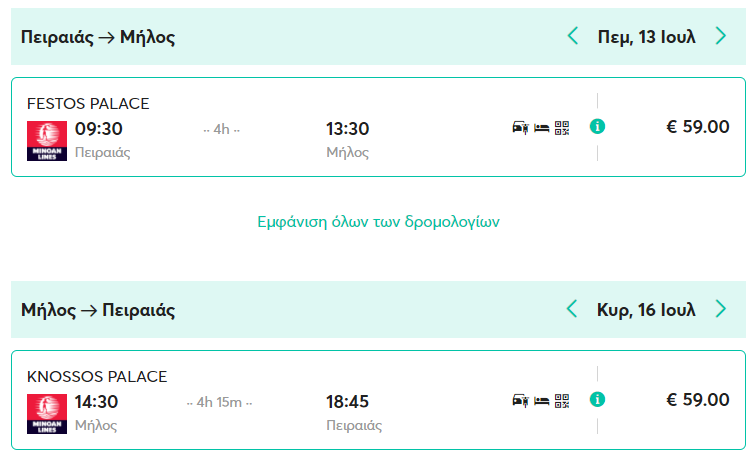Image resolution: width=755 pixels, height=461 pixels.
Task: Click the vehicle icon on the FESTOS PALACE trip
Action: 520,127
